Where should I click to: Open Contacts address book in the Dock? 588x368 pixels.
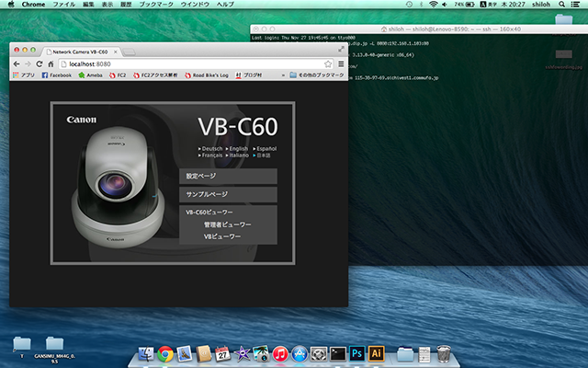204,353
